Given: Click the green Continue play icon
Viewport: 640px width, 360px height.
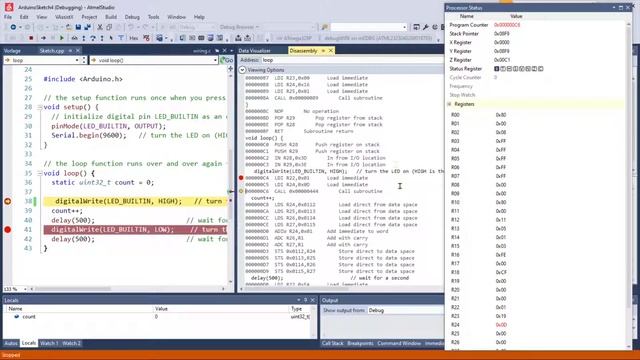Looking at the screenshot, I should click(62, 38).
